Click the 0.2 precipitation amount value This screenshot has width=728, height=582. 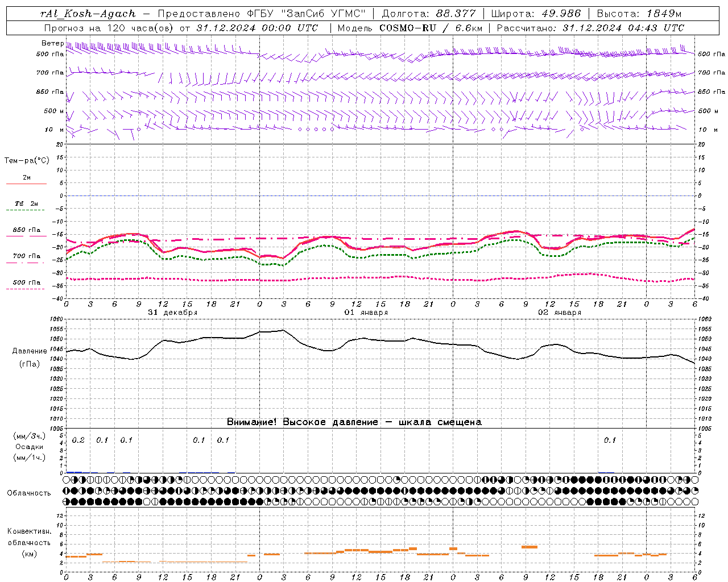tap(78, 440)
